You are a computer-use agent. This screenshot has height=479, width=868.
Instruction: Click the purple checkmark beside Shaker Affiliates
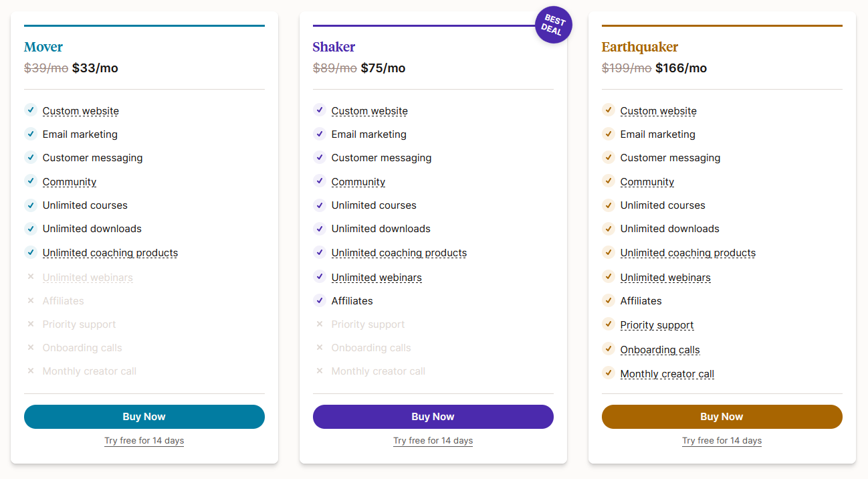pyautogui.click(x=319, y=300)
